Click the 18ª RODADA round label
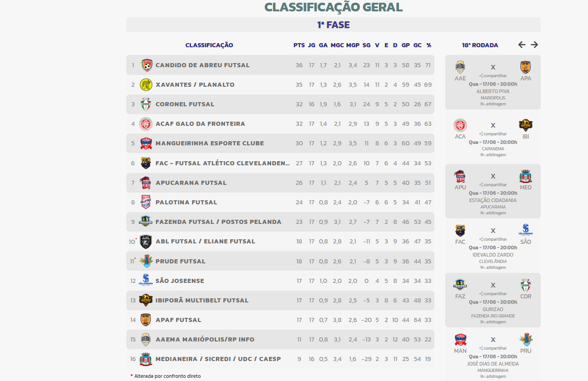The height and width of the screenshot is (381, 588). [480, 45]
